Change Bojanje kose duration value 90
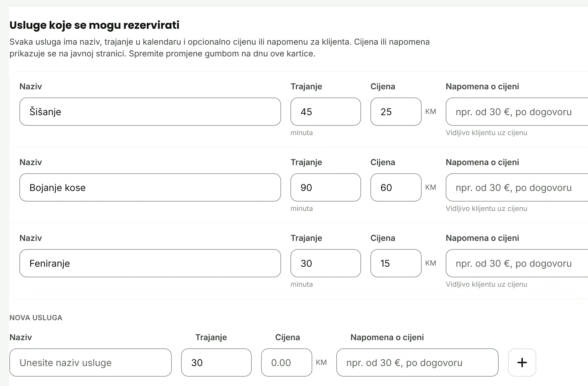 click(326, 187)
